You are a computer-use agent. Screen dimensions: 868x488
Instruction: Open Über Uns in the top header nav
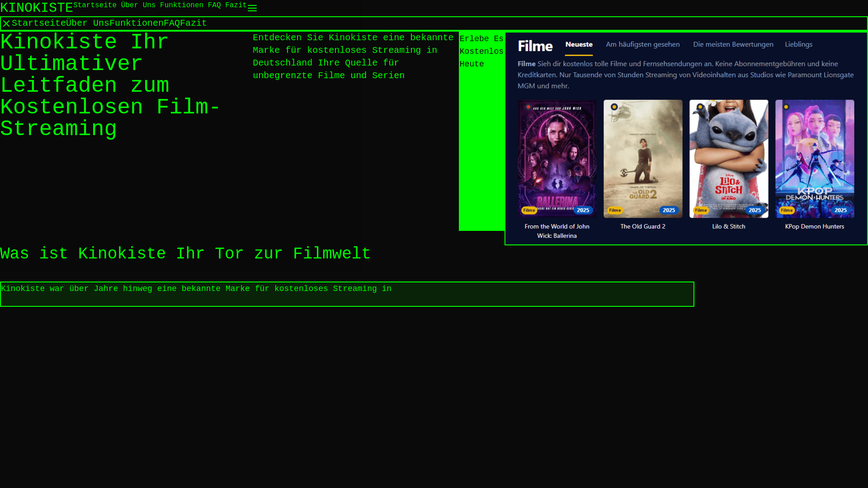(138, 5)
